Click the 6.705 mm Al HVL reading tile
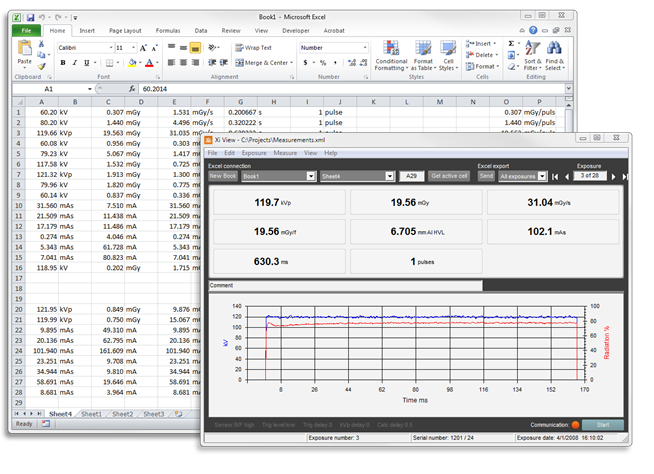The width and height of the screenshot is (654, 474). coord(416,232)
